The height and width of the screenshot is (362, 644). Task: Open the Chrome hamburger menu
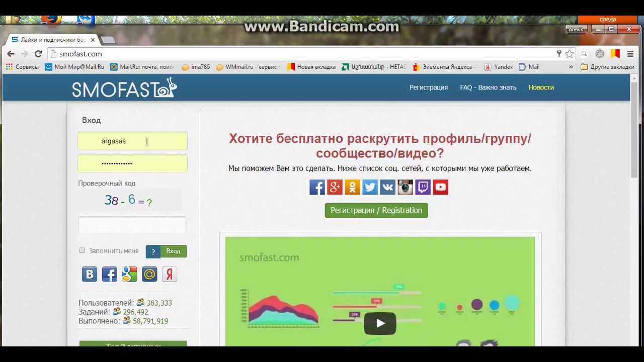tap(630, 54)
